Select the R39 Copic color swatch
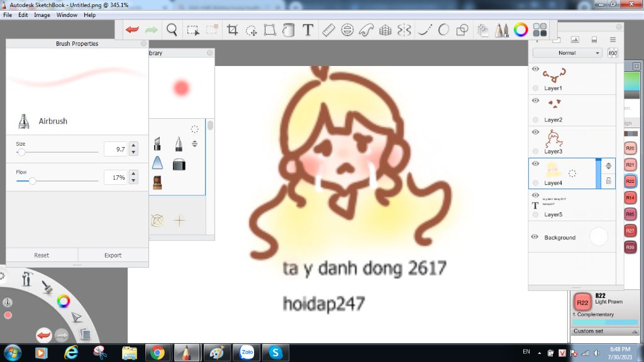Screen dimensions: 644x362 pyautogui.click(x=630, y=247)
